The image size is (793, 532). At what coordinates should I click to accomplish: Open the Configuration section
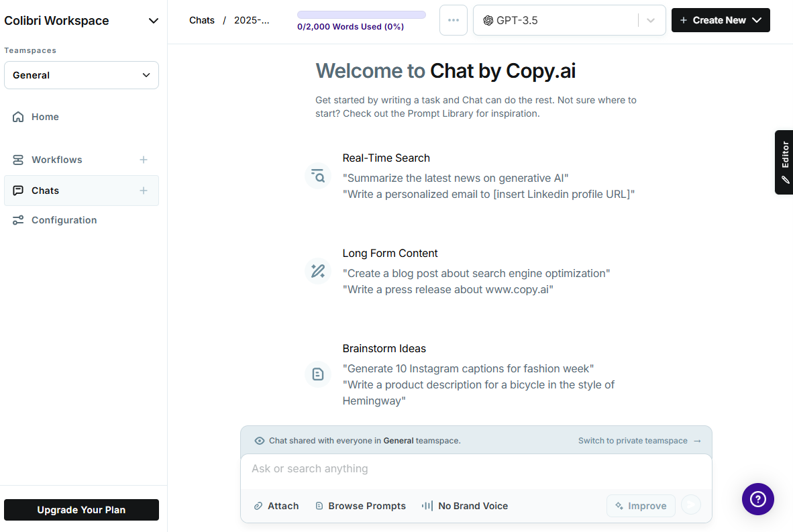coord(81,220)
